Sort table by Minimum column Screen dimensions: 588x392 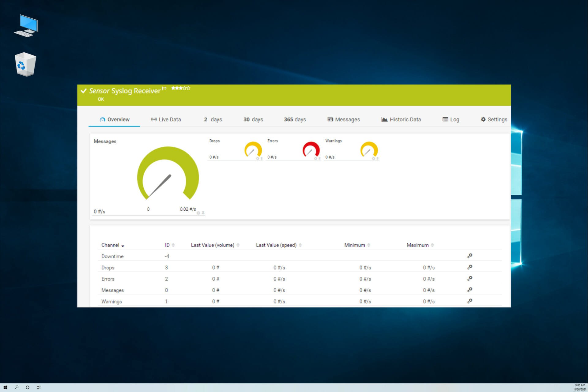coord(357,245)
